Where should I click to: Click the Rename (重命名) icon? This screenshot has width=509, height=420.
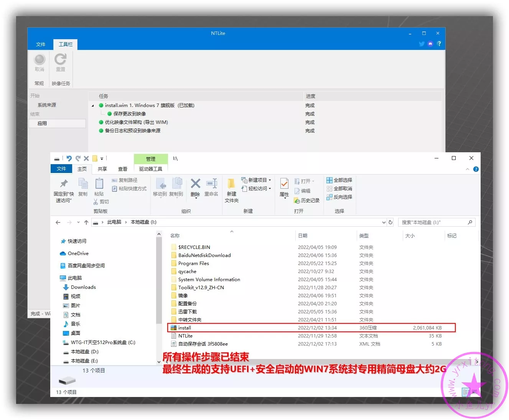tap(211, 183)
